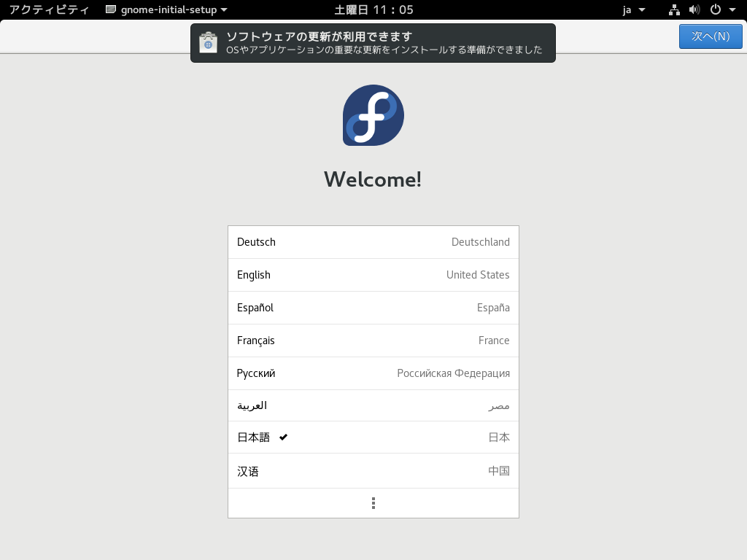Viewport: 747px width, 560px height.
Task: Expand the gnome-initial-setup app menu
Action: click(x=166, y=9)
